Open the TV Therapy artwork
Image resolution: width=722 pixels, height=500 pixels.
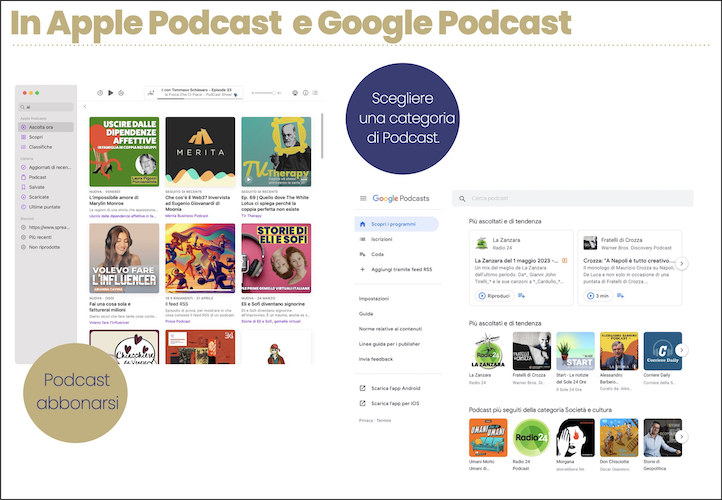[x=276, y=151]
